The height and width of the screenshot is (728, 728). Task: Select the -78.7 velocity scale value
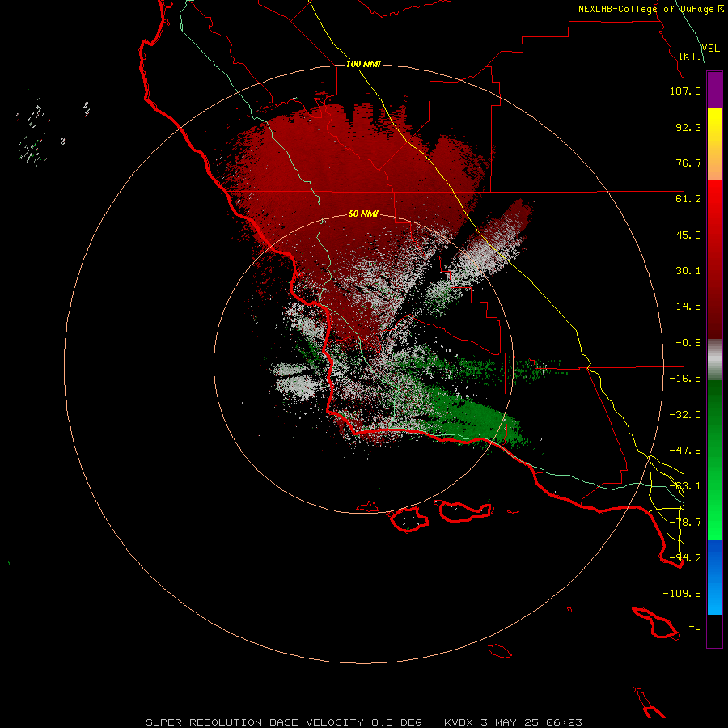(x=685, y=523)
